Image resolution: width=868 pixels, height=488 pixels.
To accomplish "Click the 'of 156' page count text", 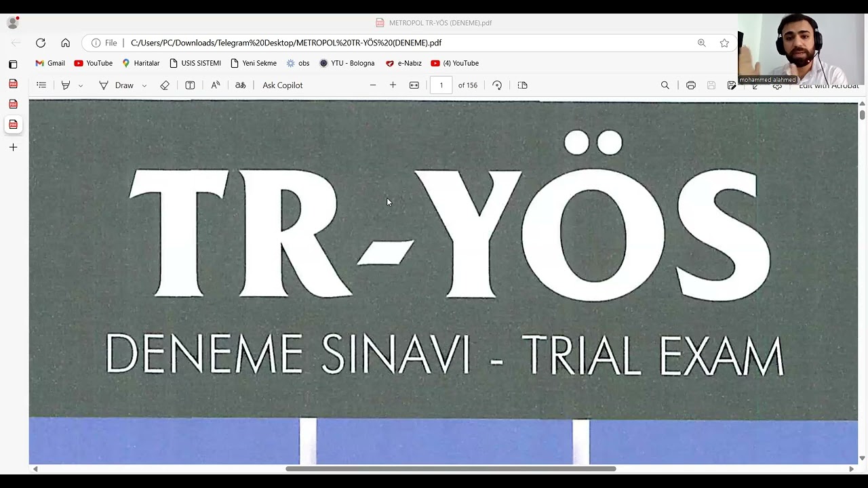I will click(x=468, y=85).
